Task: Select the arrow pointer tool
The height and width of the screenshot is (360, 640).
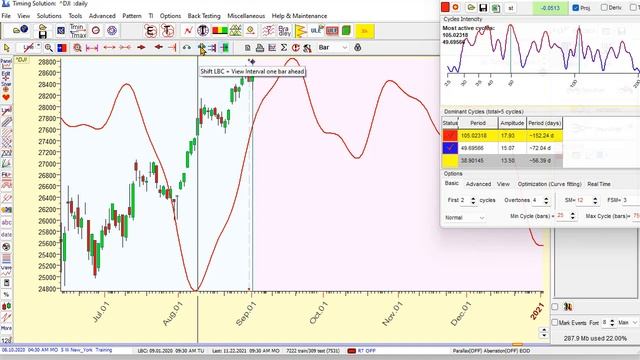Action: pos(7,48)
